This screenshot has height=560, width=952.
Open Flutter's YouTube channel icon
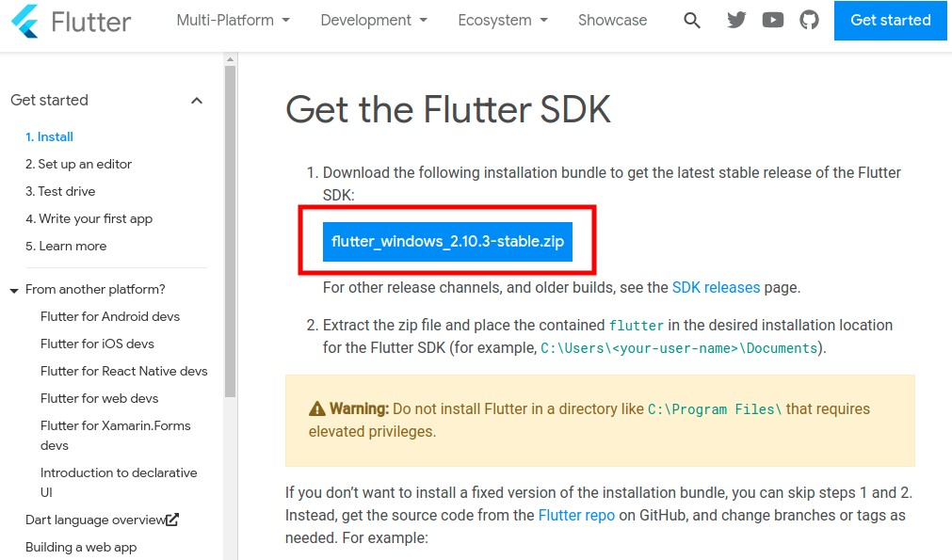[x=773, y=20]
